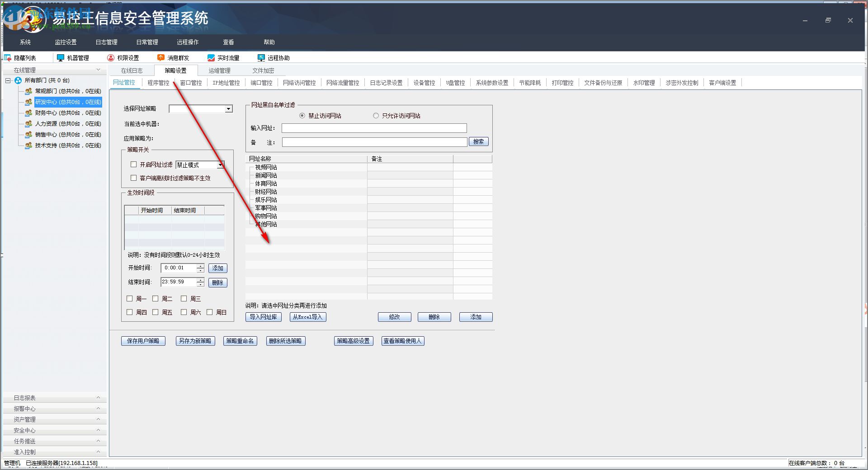
Task: Click the 策略高级设置 button
Action: [354, 341]
